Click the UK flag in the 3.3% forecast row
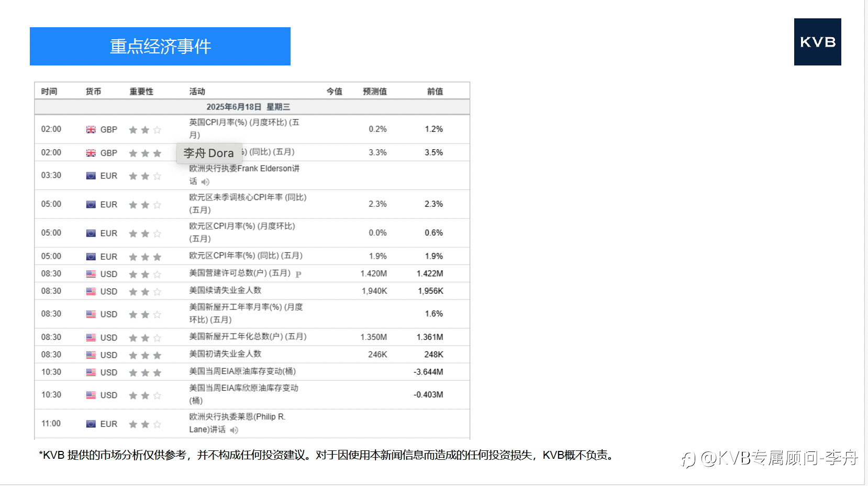Image resolution: width=868 pixels, height=486 pixels. click(91, 153)
